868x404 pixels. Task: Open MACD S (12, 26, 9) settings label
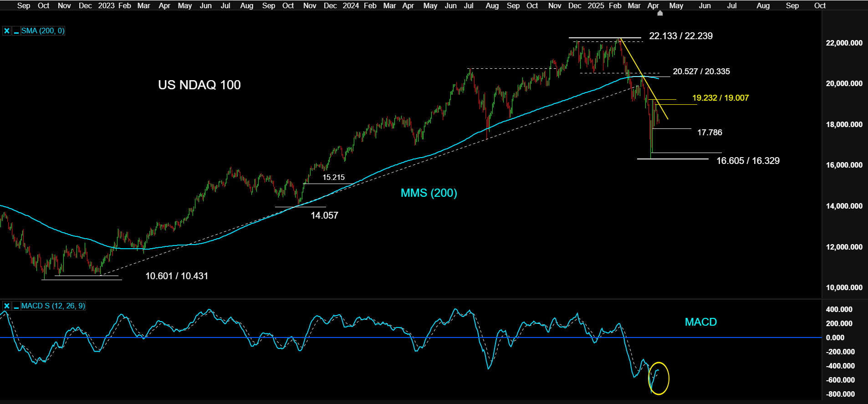coord(53,306)
